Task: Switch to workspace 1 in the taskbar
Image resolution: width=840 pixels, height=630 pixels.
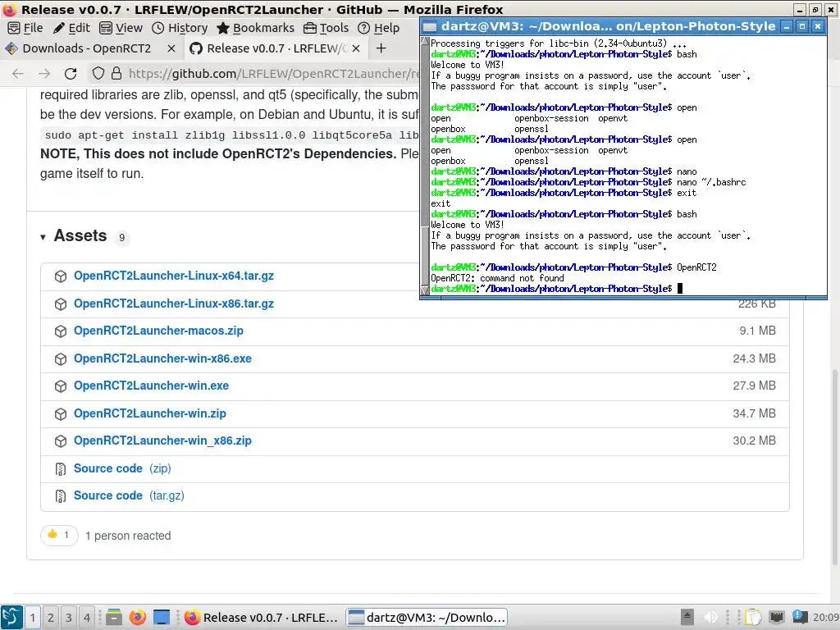Action: 32,618
